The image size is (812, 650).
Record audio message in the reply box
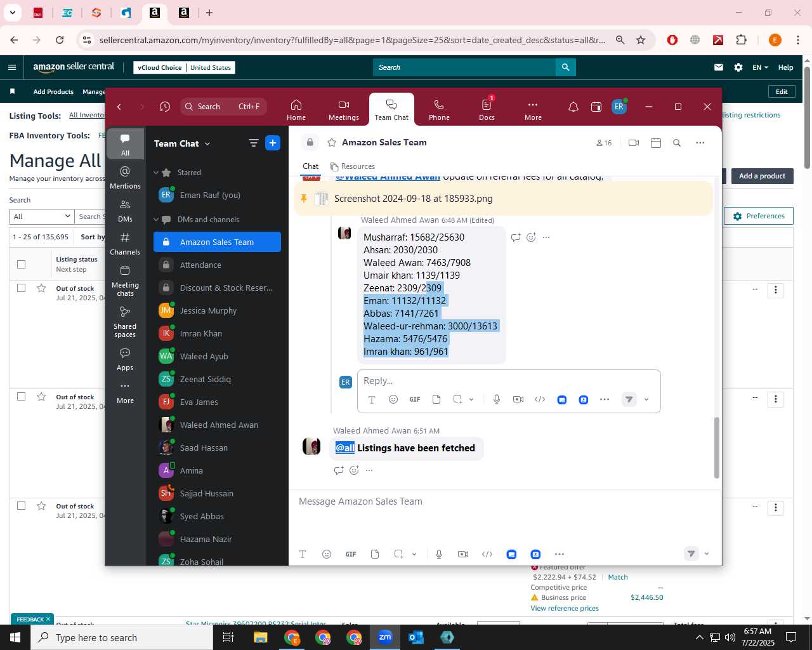[497, 399]
